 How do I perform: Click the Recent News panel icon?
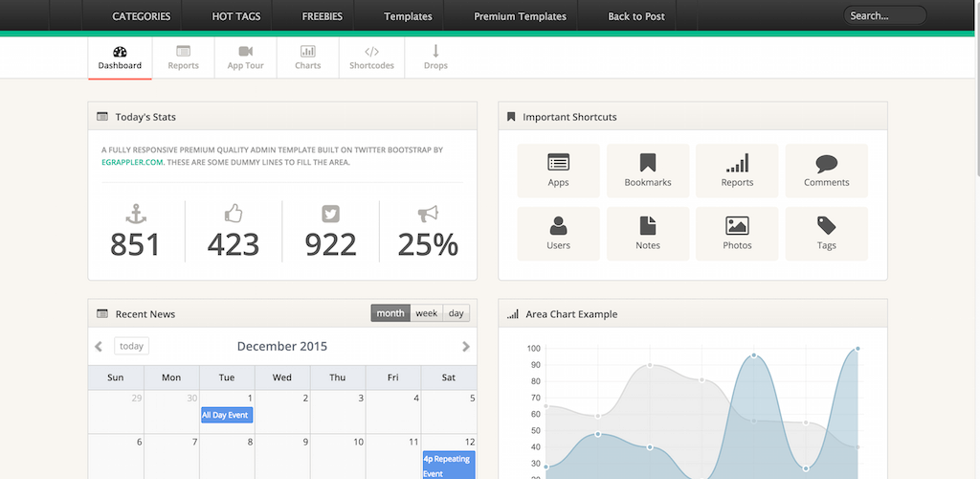click(102, 313)
